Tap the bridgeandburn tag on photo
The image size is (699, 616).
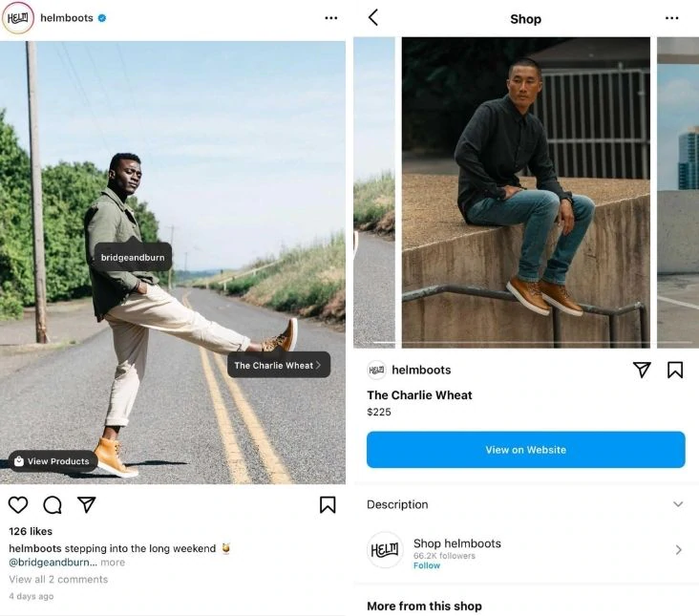pyautogui.click(x=133, y=257)
